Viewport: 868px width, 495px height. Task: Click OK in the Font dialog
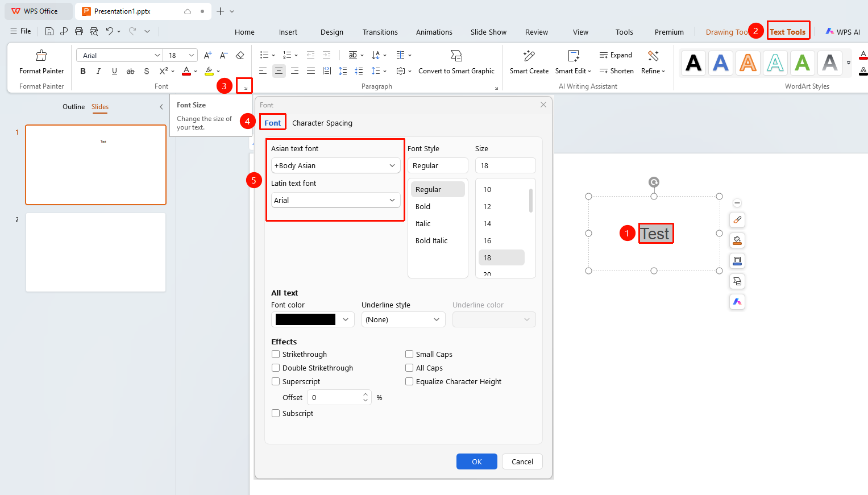point(477,461)
